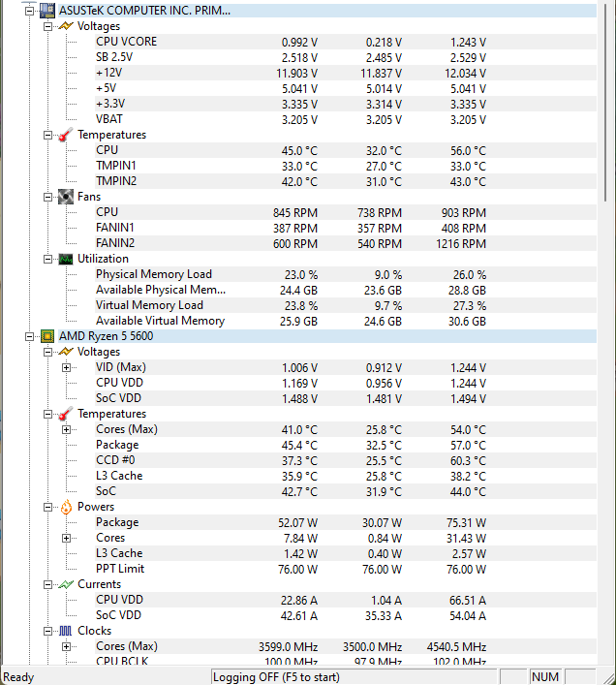Click the Utilization graph icon

[66, 259]
